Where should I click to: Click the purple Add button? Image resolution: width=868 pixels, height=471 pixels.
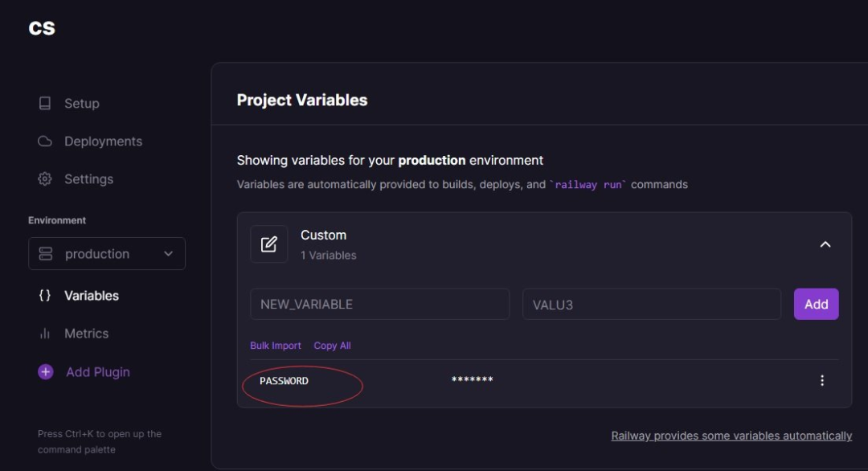(x=816, y=304)
